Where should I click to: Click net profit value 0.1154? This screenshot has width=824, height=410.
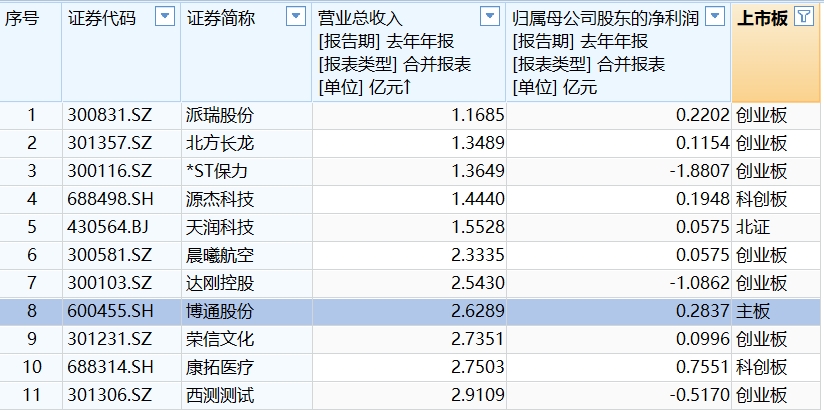[x=703, y=143]
